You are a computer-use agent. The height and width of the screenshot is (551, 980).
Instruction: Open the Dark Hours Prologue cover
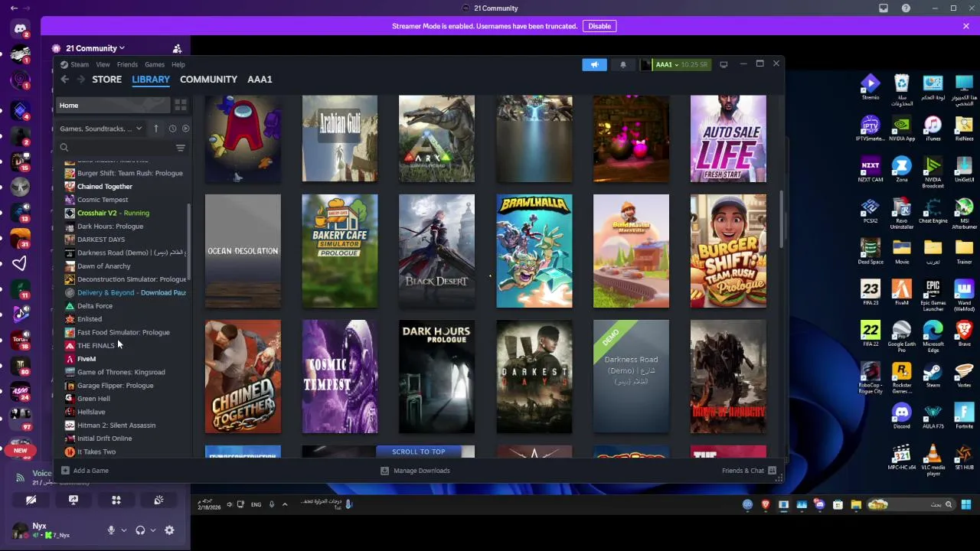436,377
